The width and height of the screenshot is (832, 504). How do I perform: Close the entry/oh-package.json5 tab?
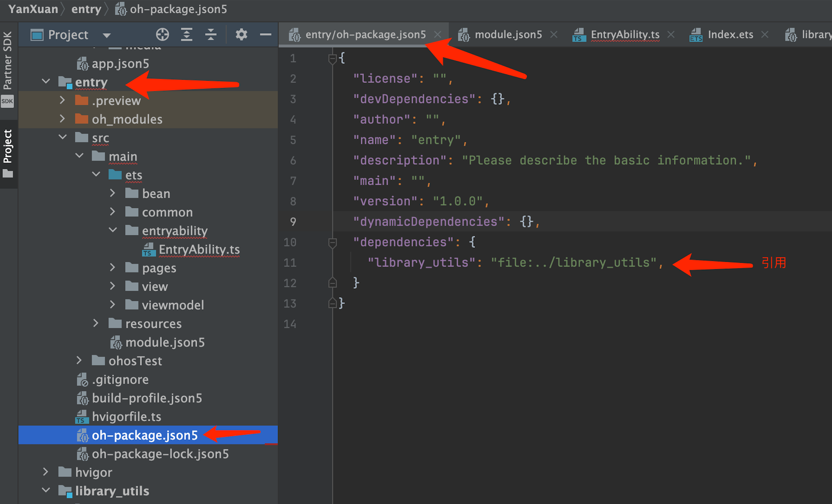click(x=438, y=35)
